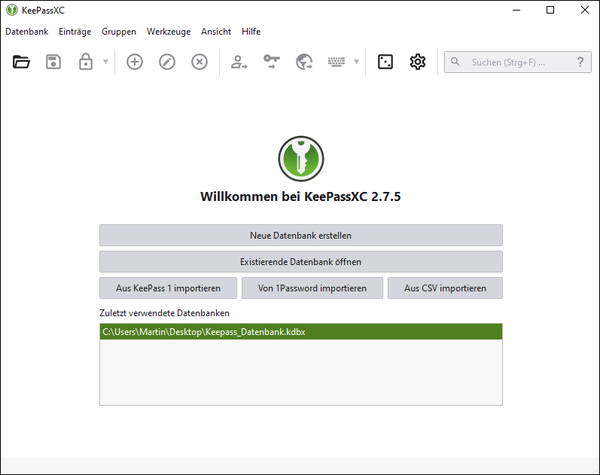Click the edit entry pencil icon
Viewport: 600px width, 475px height.
coord(167,62)
